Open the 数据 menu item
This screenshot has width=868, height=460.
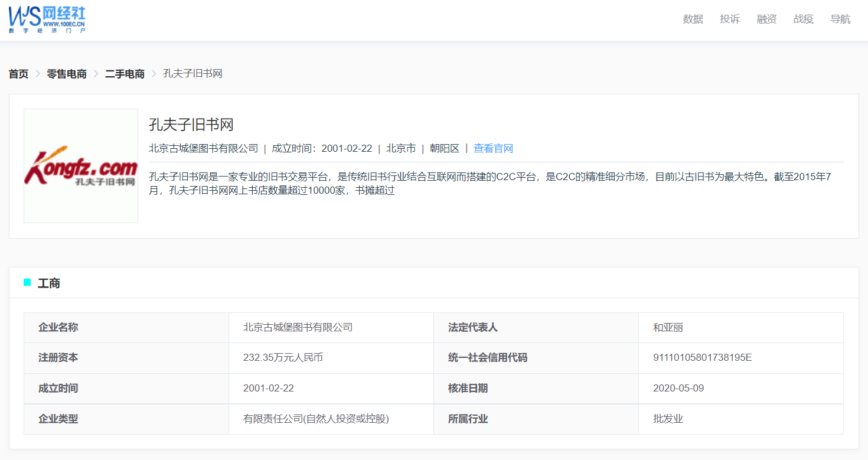[693, 19]
